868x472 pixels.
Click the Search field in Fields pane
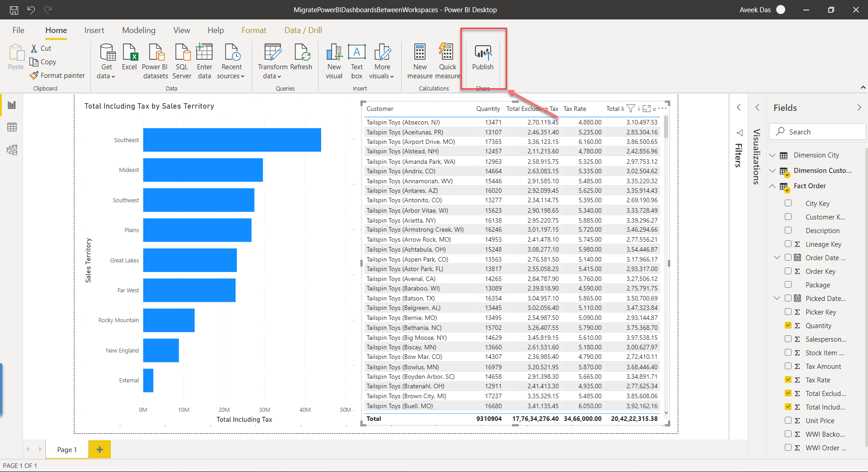817,131
